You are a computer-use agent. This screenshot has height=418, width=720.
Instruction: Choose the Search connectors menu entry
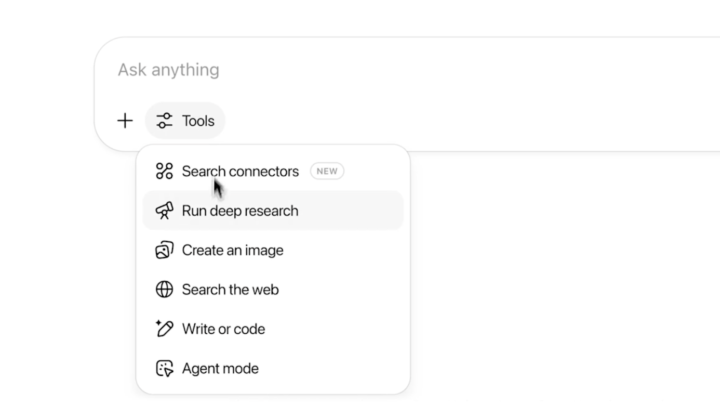[x=273, y=171]
